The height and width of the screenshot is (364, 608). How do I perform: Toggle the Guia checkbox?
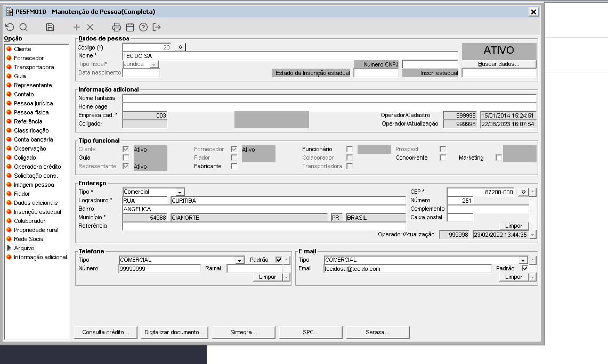click(126, 158)
